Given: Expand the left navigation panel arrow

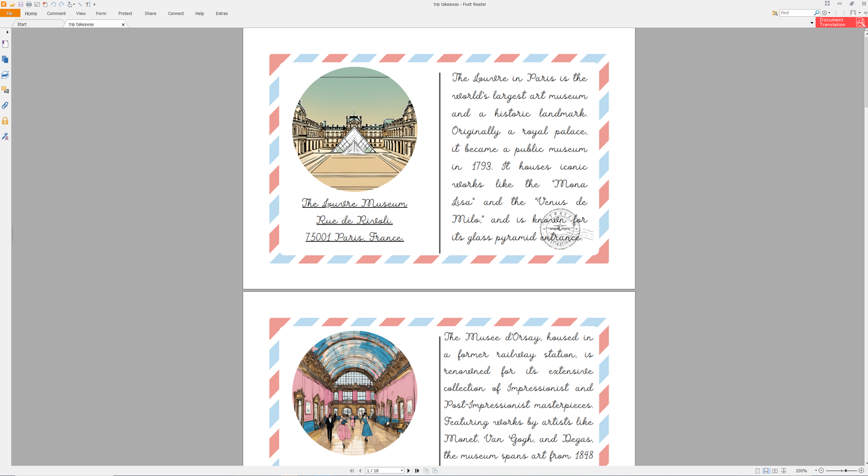Looking at the screenshot, I should click(7, 32).
